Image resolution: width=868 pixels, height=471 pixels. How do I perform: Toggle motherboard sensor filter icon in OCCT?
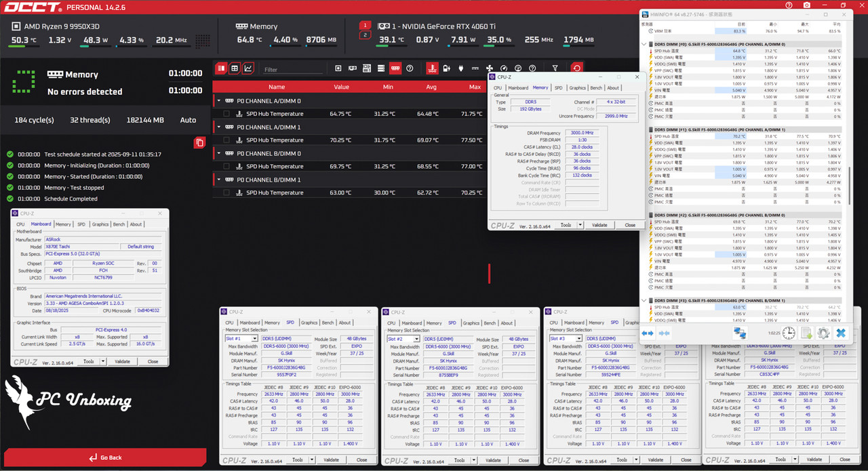366,68
